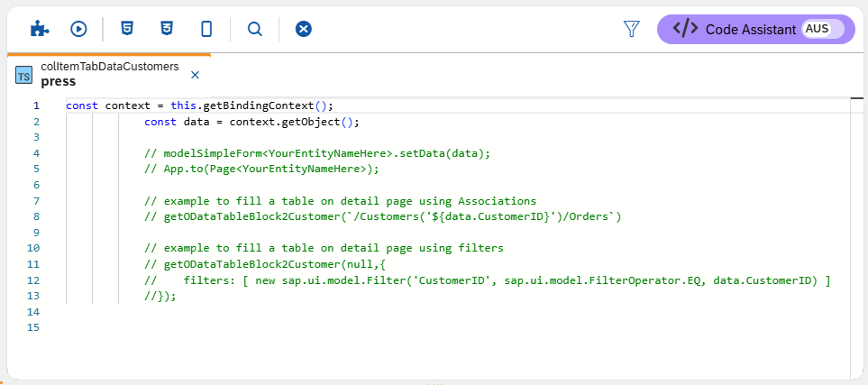
Task: Click line number 8 in gutter
Action: pyautogui.click(x=36, y=217)
